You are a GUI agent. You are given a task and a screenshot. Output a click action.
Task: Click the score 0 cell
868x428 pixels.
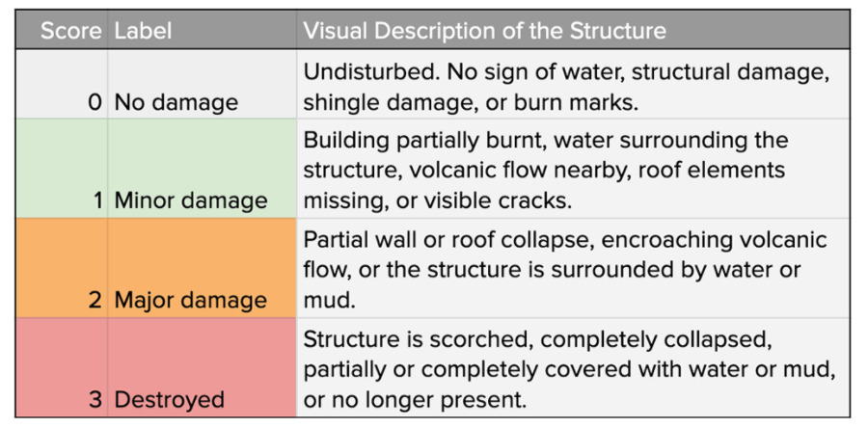pos(95,102)
